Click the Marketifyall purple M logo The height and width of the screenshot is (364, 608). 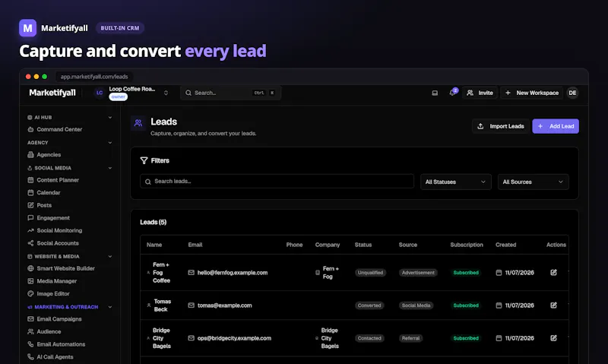pyautogui.click(x=27, y=28)
